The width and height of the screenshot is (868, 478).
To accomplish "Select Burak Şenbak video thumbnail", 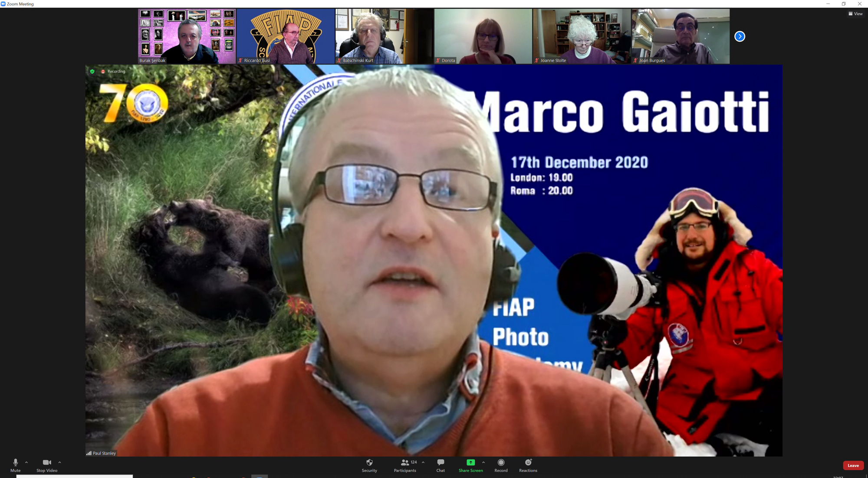I will tap(187, 36).
